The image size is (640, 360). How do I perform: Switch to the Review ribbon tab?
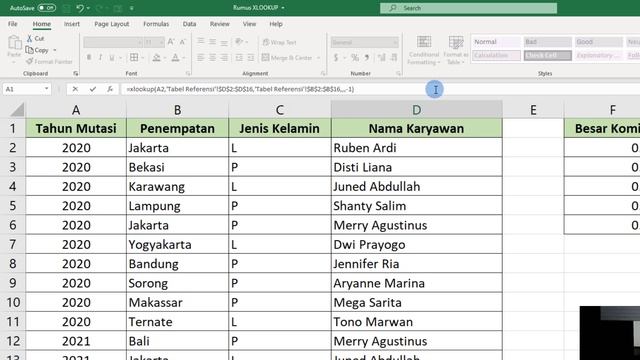tap(220, 24)
